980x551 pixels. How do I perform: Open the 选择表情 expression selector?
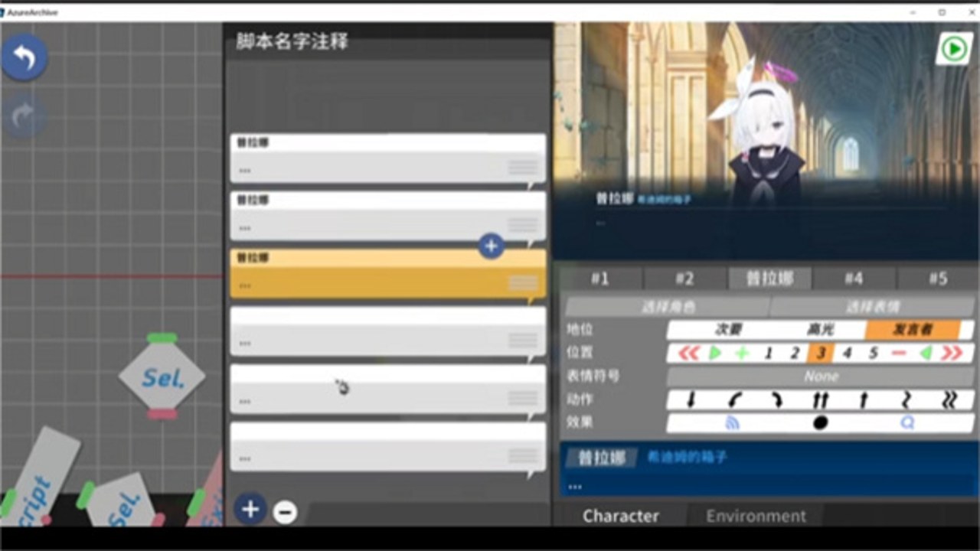pyautogui.click(x=872, y=307)
